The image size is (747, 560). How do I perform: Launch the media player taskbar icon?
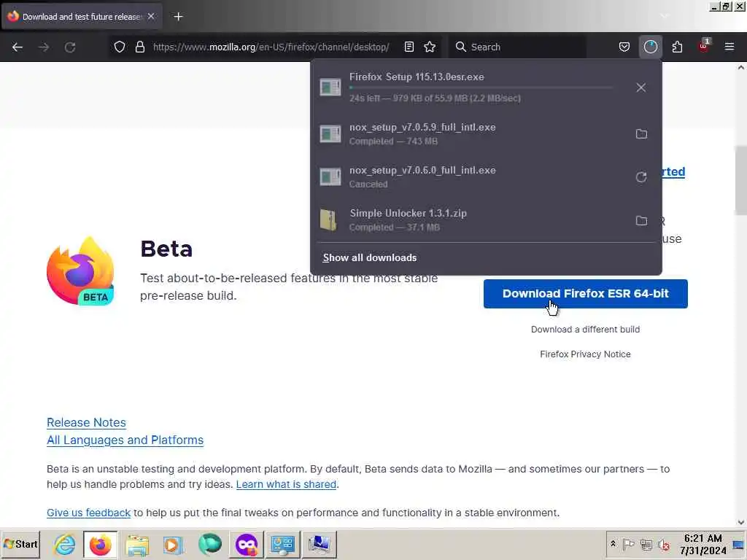tap(174, 545)
